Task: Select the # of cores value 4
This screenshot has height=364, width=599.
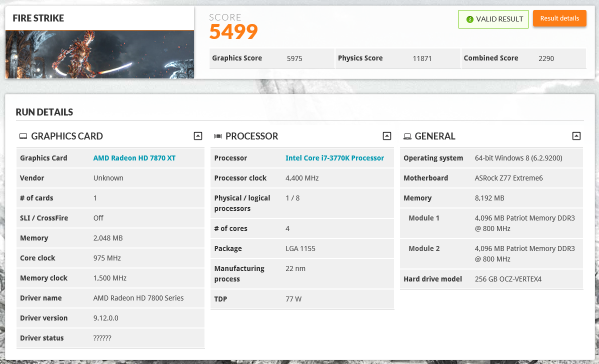Action: pyautogui.click(x=287, y=228)
